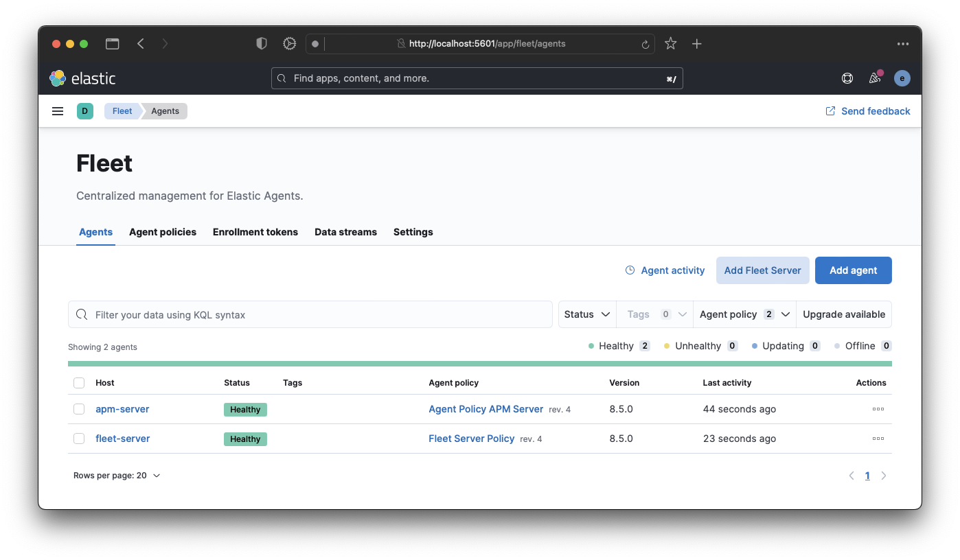
Task: Navigate forward in the browser
Action: coord(165,44)
